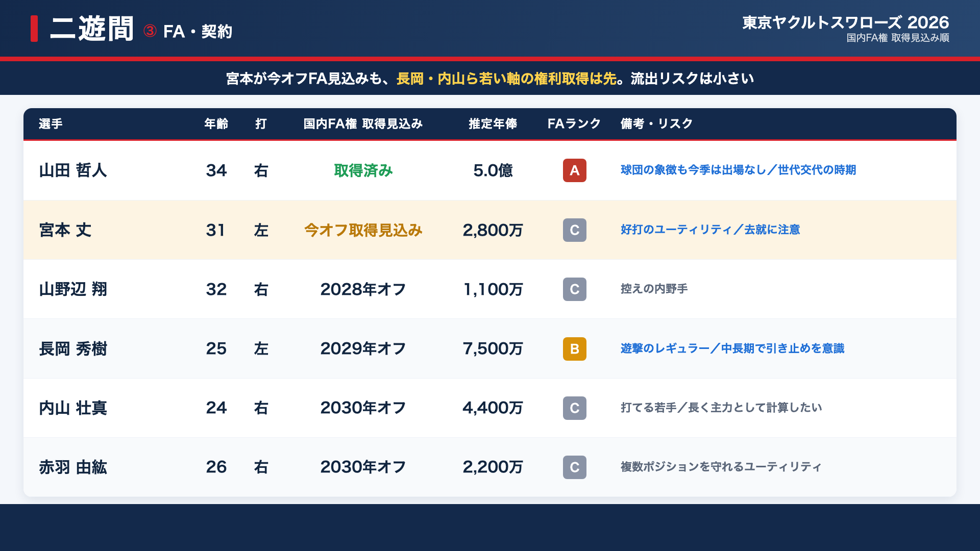
Task: Click the 年齢 column header
Action: 216,124
